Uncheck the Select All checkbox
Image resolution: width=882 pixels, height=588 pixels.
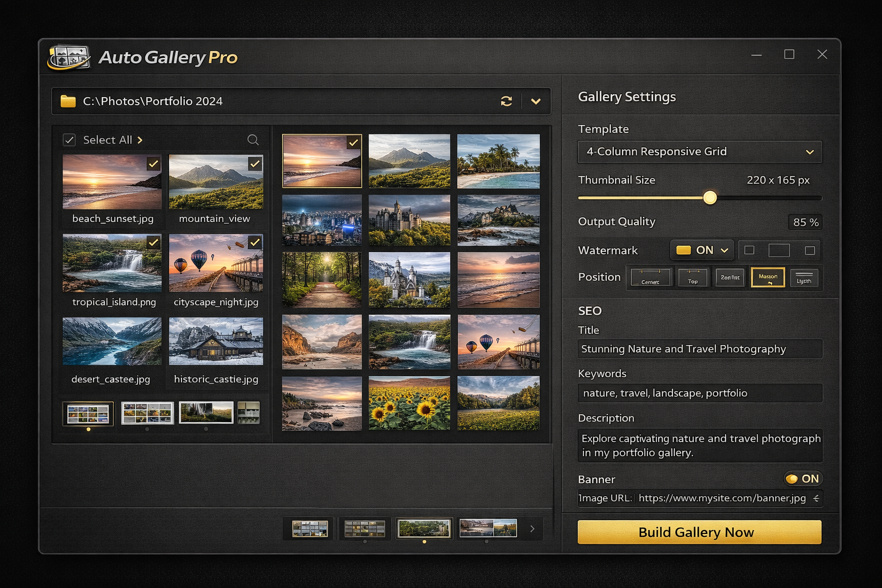tap(69, 139)
